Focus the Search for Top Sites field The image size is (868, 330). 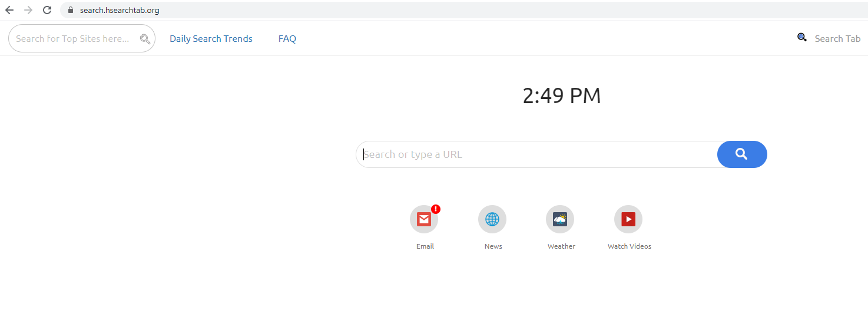(74, 39)
